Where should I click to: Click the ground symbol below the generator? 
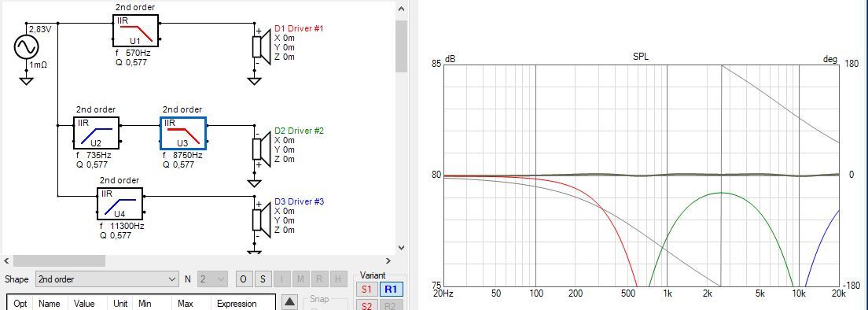(x=26, y=81)
